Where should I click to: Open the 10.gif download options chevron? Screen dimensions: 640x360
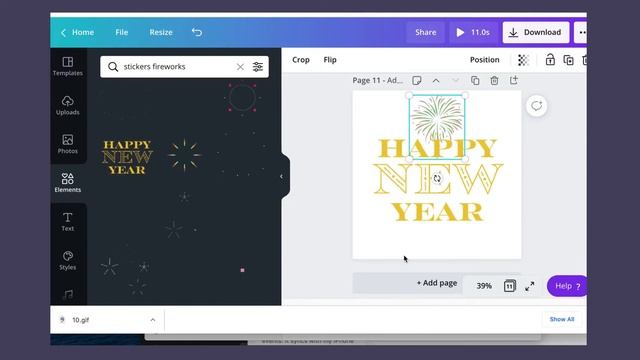click(153, 320)
